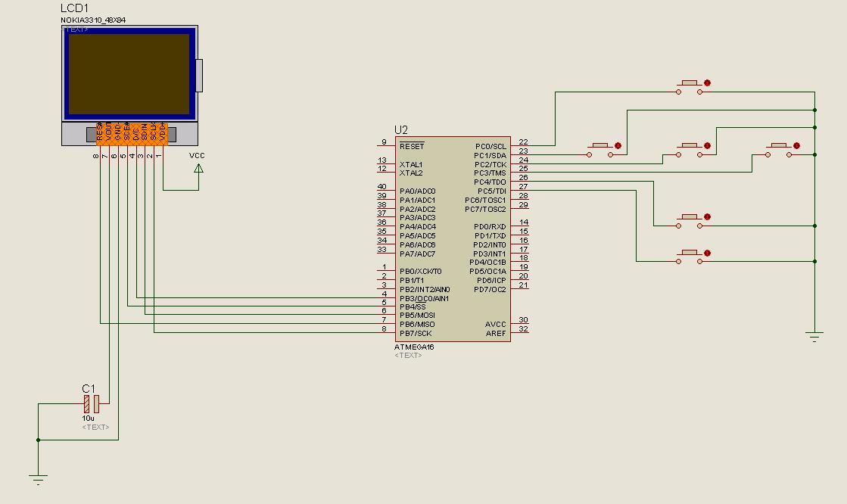Toggle red latch dot on PC2/TCK push button
The image size is (847, 504).
(x=707, y=145)
